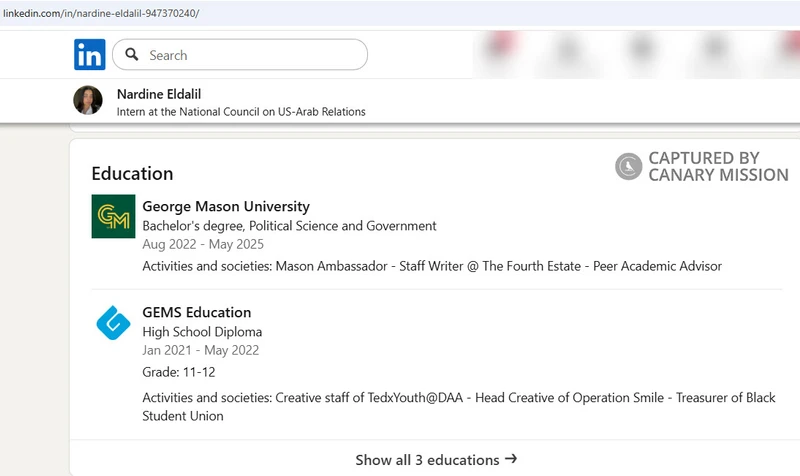Show all 3 educations
This screenshot has width=800, height=476.
436,460
